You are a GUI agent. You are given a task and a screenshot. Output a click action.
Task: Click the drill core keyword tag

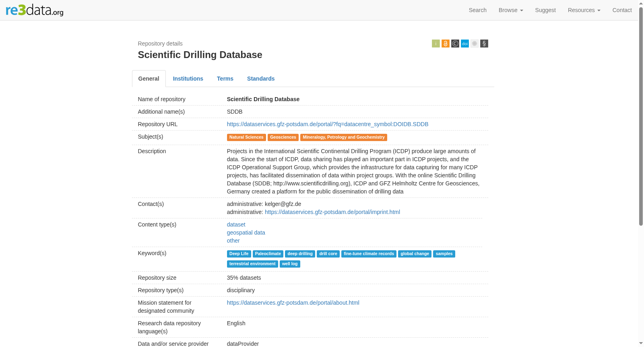328,254
